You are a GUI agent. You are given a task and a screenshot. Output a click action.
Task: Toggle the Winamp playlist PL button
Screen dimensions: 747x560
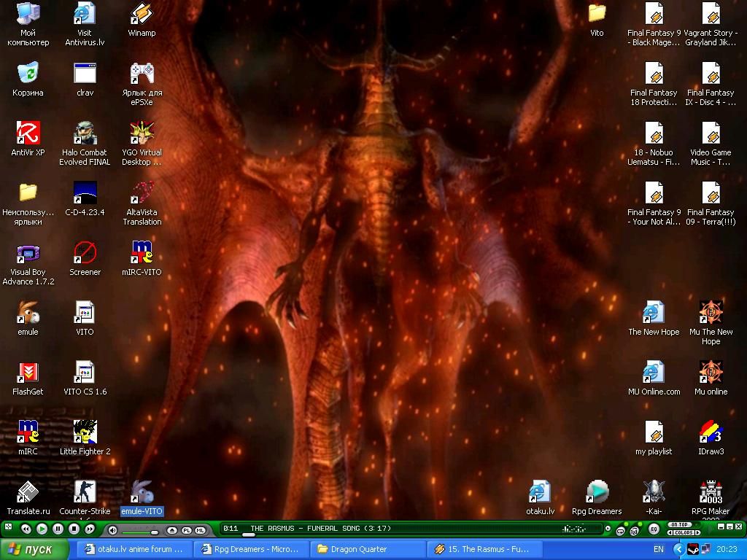[187, 530]
